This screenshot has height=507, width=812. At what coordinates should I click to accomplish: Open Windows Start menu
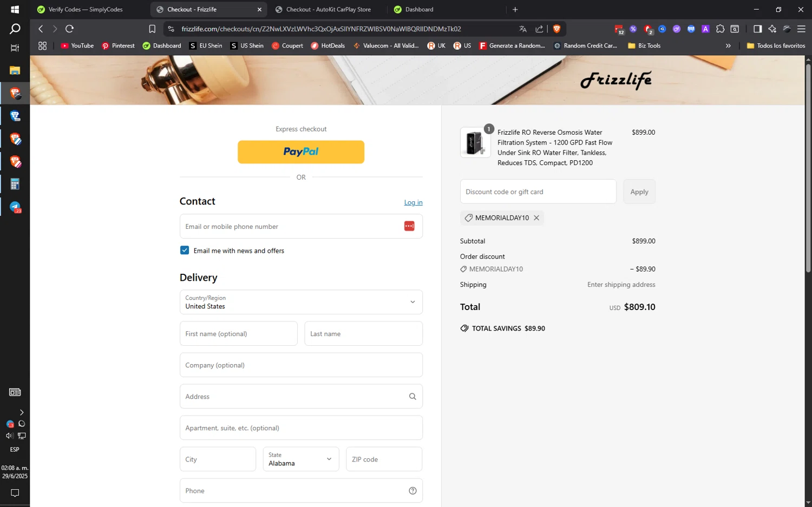pyautogui.click(x=15, y=9)
